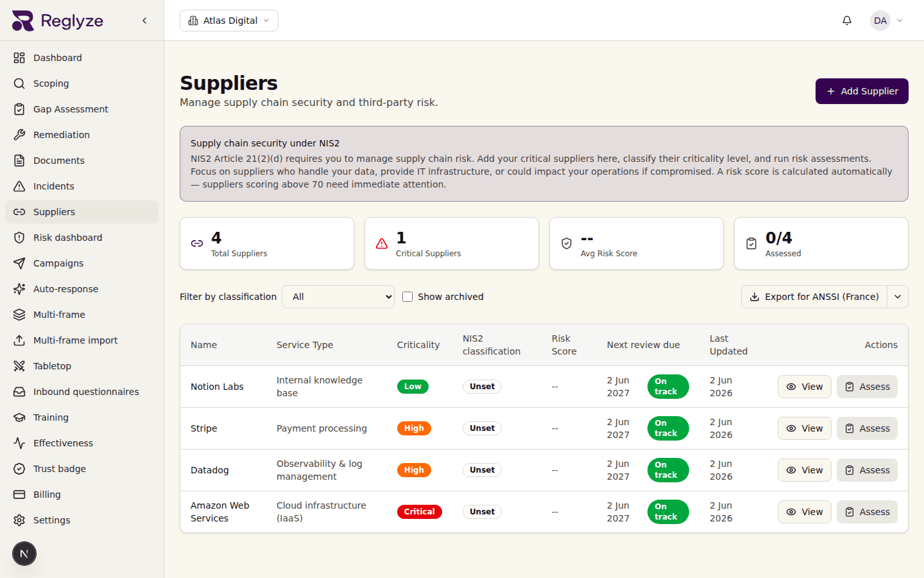
Task: Click On track badge in Stripe row
Action: click(x=668, y=428)
